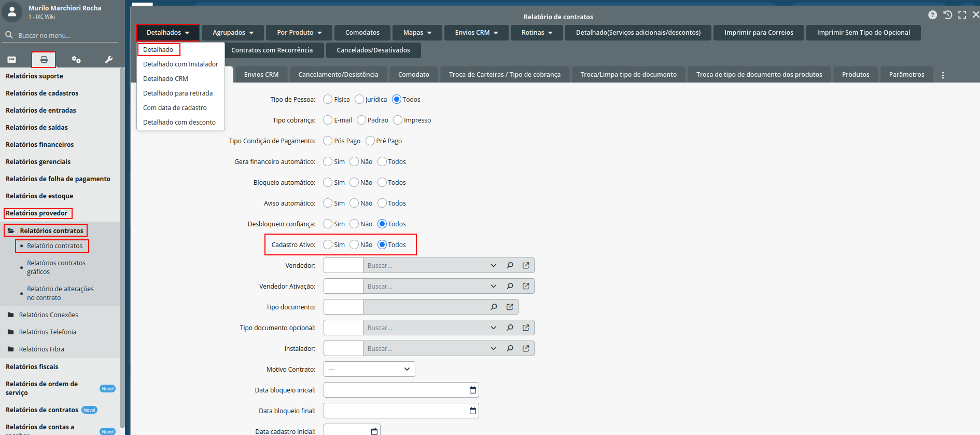Click the user avatar icon
The width and height of the screenshot is (980, 435).
click(12, 11)
